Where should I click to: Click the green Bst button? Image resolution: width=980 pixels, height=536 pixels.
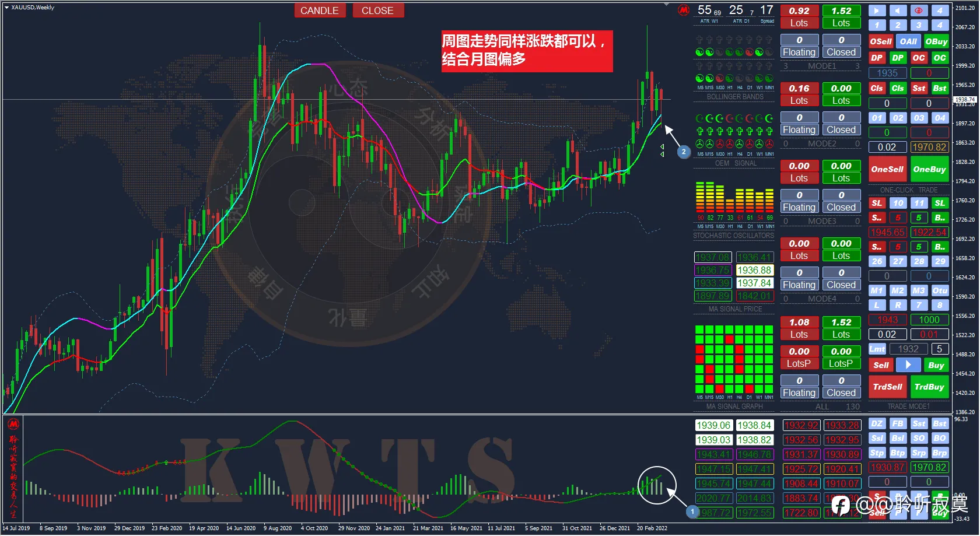[x=940, y=88]
